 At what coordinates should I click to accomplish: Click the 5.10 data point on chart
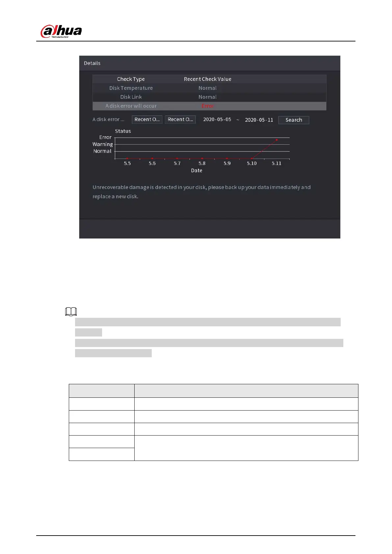[x=252, y=159]
